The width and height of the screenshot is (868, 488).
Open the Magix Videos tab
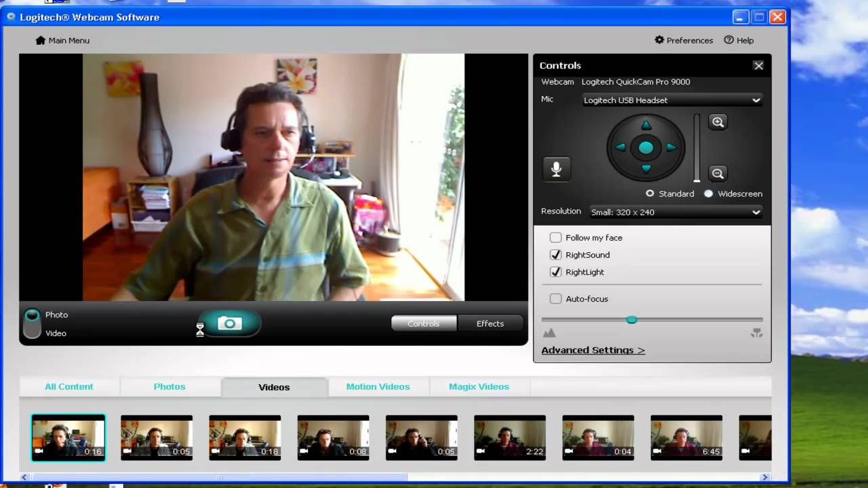479,386
